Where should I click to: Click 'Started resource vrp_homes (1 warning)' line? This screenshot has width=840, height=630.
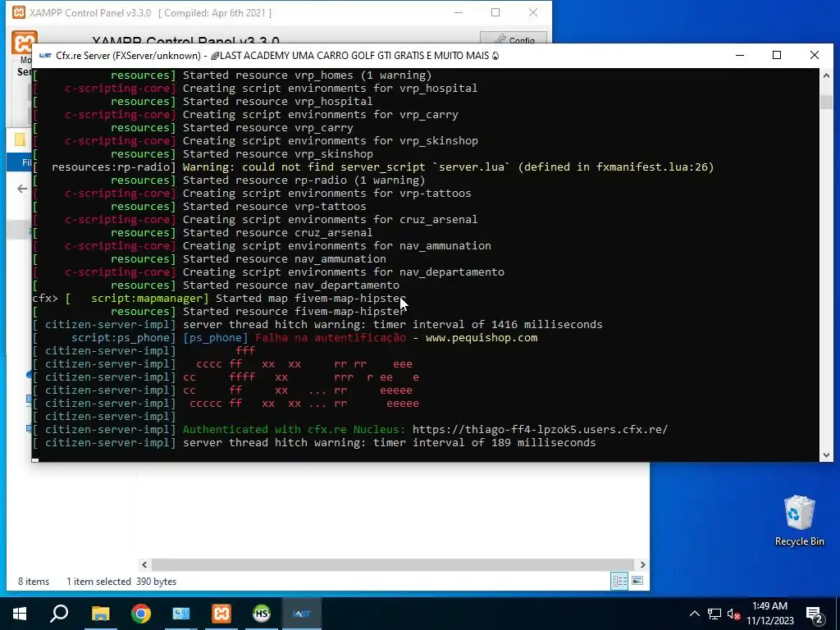coord(307,75)
